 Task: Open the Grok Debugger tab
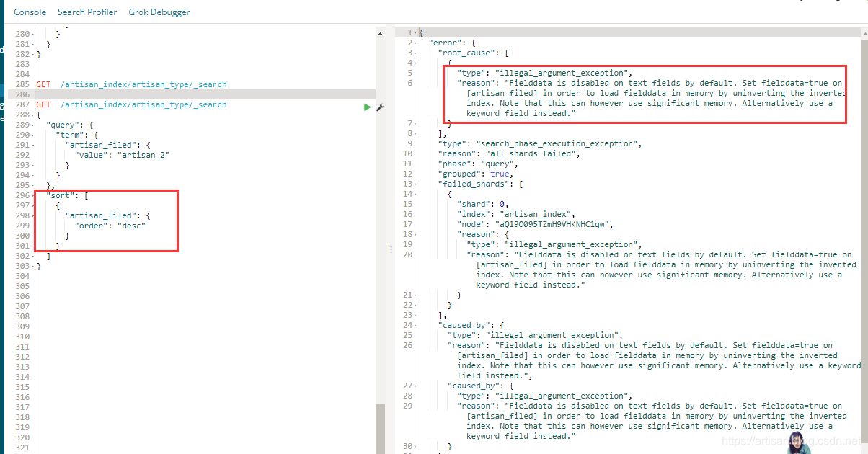coord(159,12)
